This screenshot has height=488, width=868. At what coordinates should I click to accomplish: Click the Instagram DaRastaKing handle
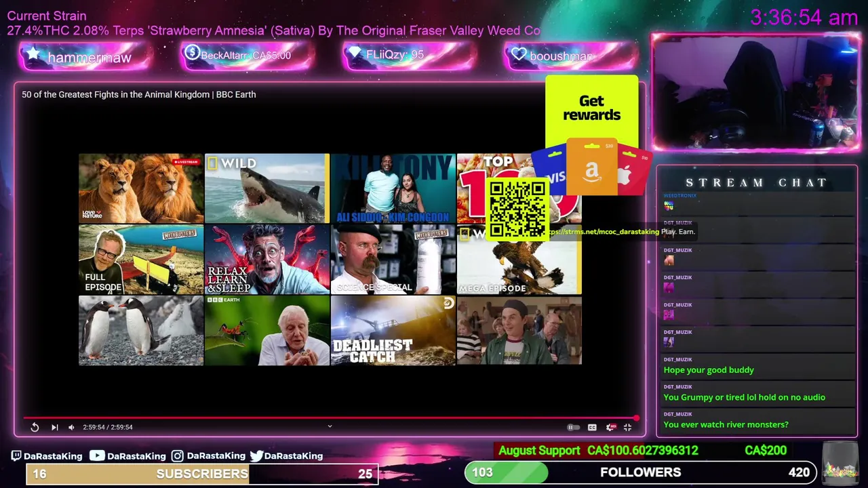[208, 456]
